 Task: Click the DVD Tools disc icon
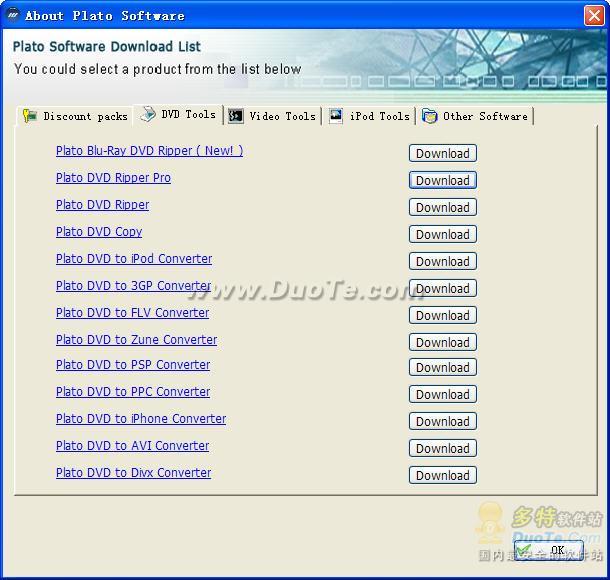coord(148,114)
